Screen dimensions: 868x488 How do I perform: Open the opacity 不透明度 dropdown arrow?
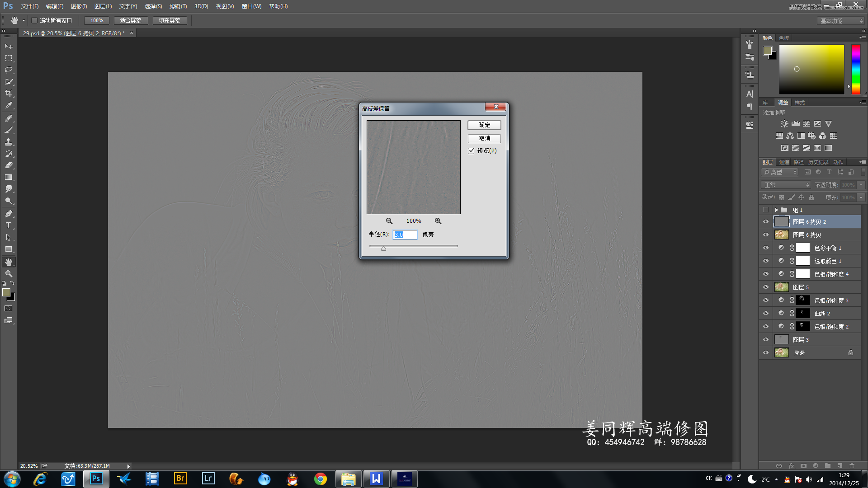(x=861, y=185)
